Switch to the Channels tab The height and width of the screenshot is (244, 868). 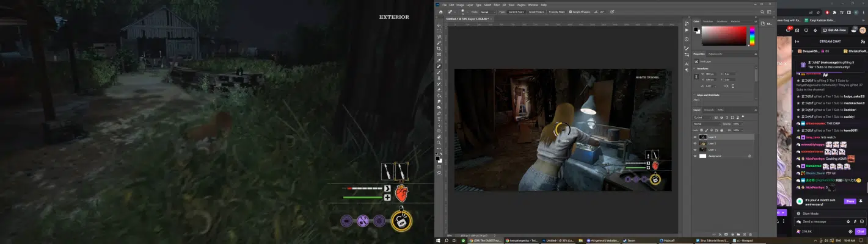click(709, 110)
